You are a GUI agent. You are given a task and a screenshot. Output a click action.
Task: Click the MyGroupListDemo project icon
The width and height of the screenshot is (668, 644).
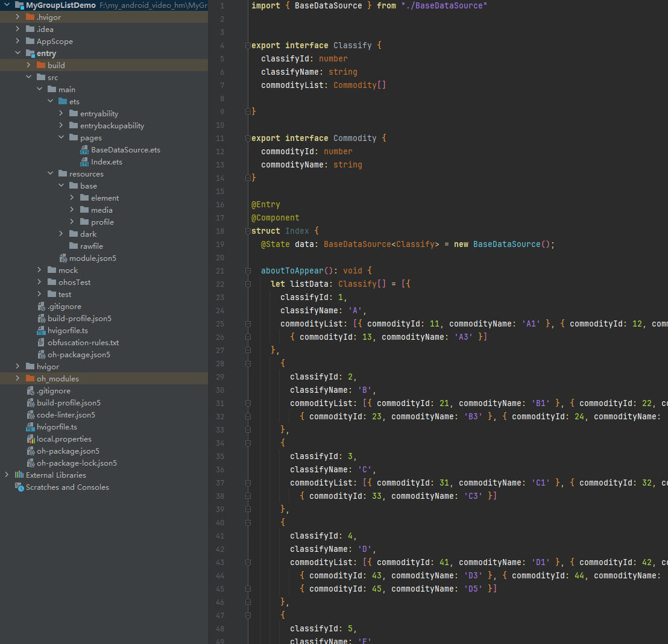click(19, 5)
